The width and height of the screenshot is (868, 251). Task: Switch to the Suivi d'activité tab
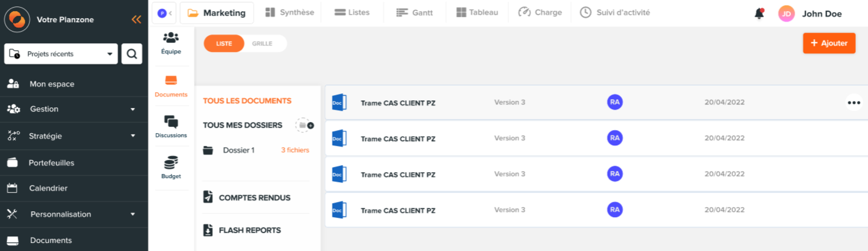(615, 12)
